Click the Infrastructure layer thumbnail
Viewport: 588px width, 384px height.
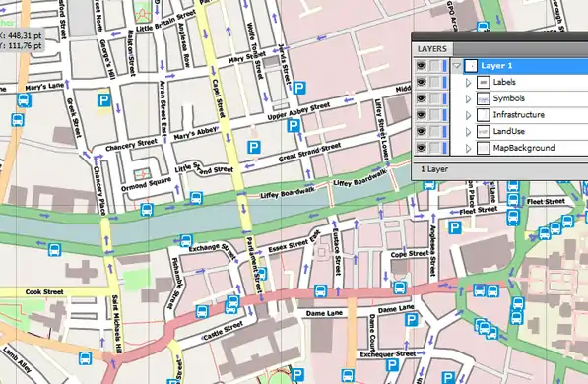(x=483, y=115)
